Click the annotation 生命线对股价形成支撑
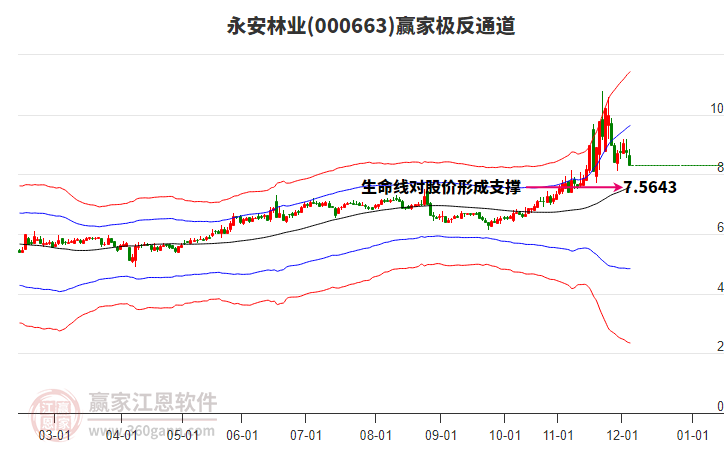 [441, 187]
